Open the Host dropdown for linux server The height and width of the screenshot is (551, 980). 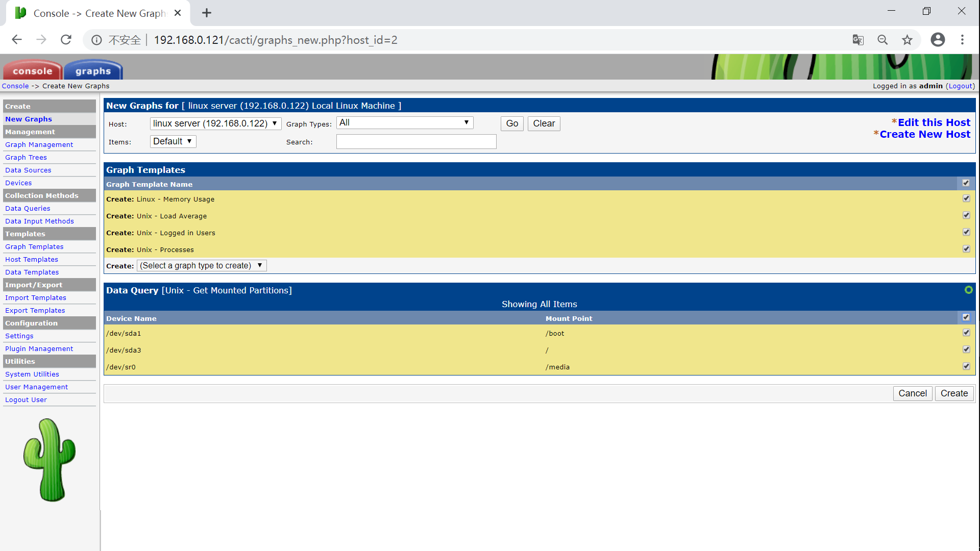215,123
